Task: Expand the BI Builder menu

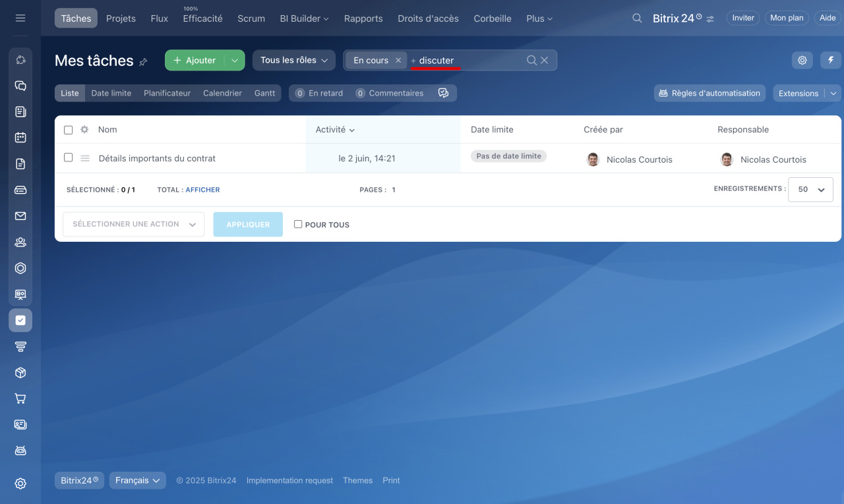Action: [x=304, y=18]
